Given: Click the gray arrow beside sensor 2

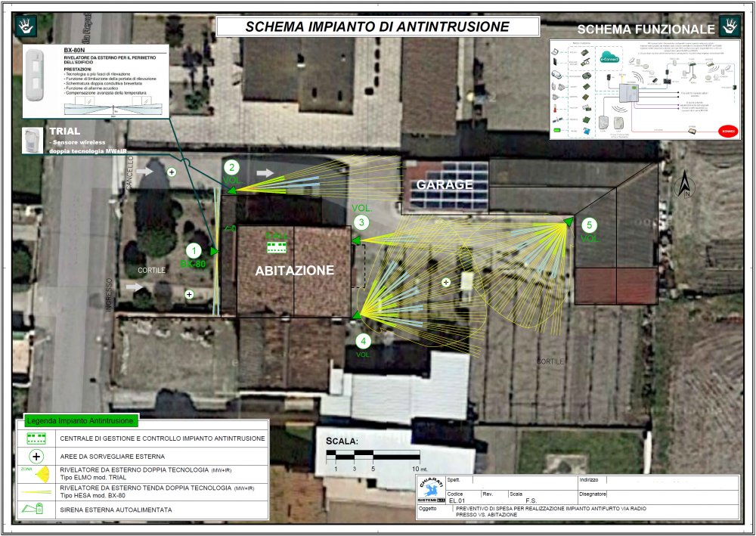Looking at the screenshot, I should pyautogui.click(x=265, y=172).
